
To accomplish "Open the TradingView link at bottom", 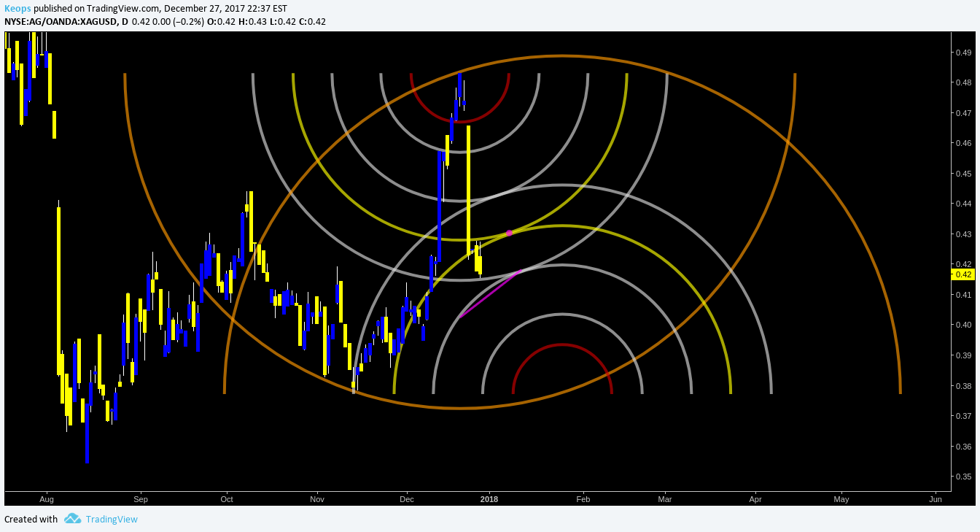I will point(112,520).
